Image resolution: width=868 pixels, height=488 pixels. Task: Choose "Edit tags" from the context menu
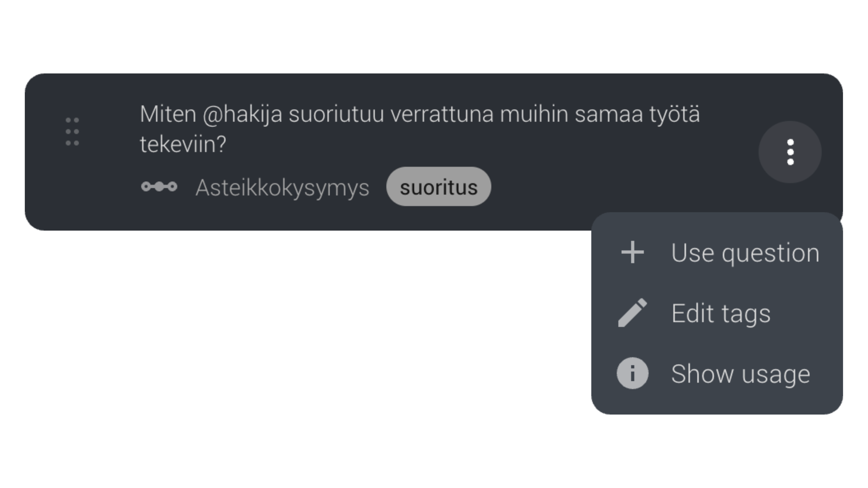point(721,313)
